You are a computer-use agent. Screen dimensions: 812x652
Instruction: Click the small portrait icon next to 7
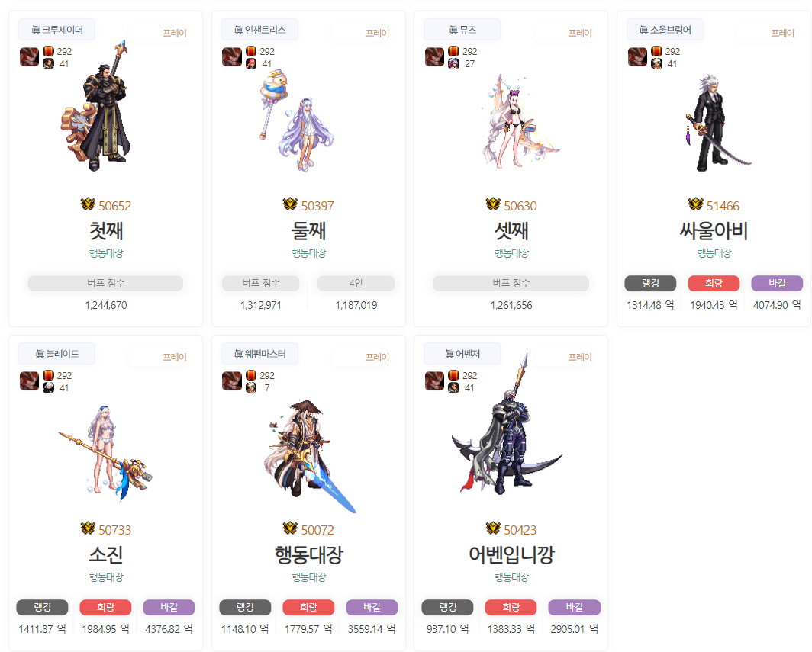coord(251,387)
